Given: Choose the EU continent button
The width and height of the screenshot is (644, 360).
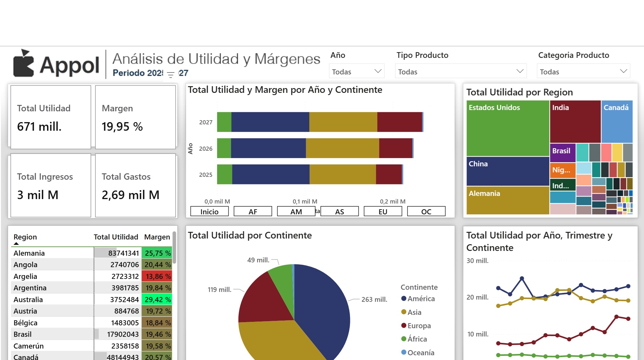Looking at the screenshot, I should 383,211.
